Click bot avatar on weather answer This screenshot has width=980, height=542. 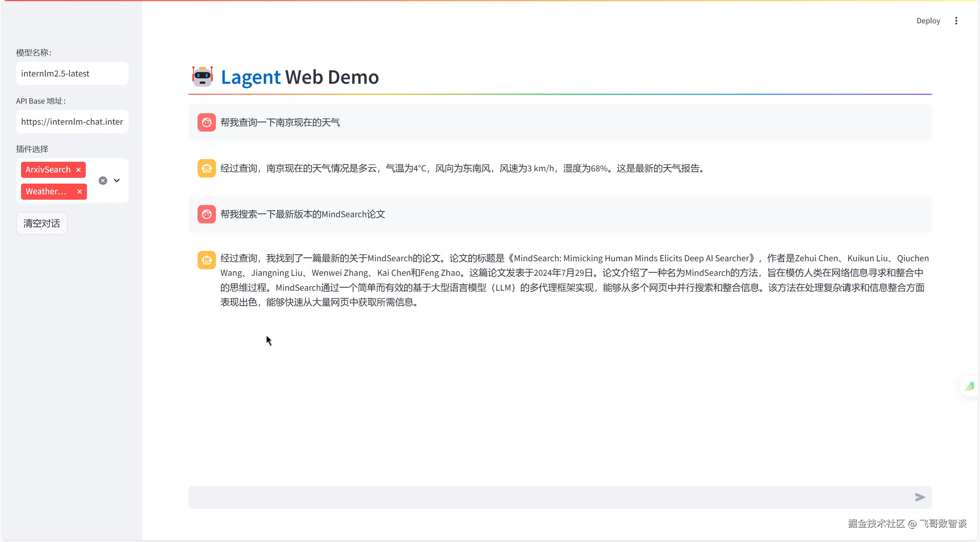[x=206, y=168]
